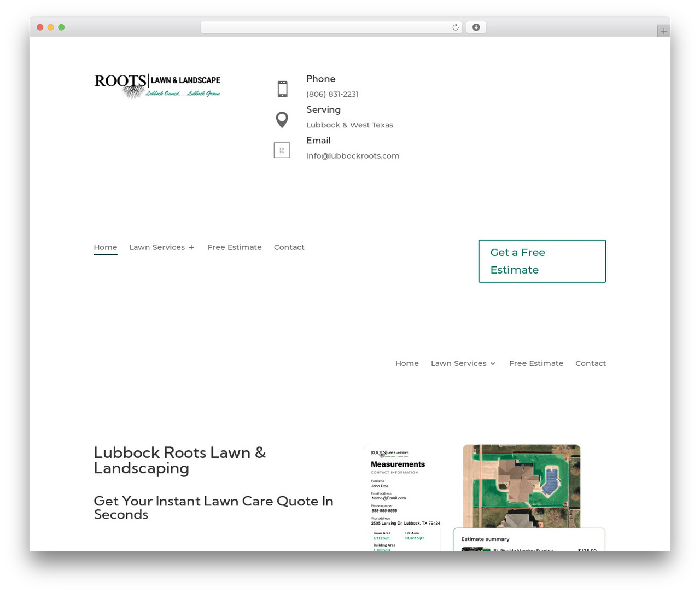Click the browser address bar
The image size is (700, 593).
331,27
